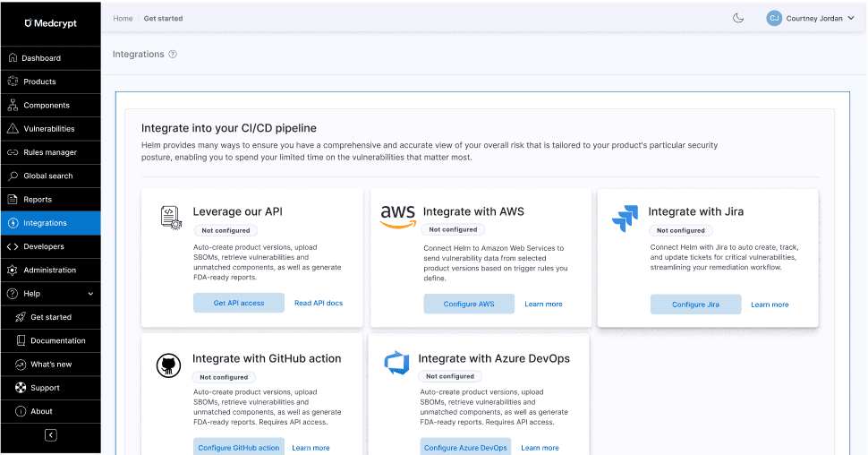Open the Read API docs link
Screen dimensions: 868x455
[319, 303]
